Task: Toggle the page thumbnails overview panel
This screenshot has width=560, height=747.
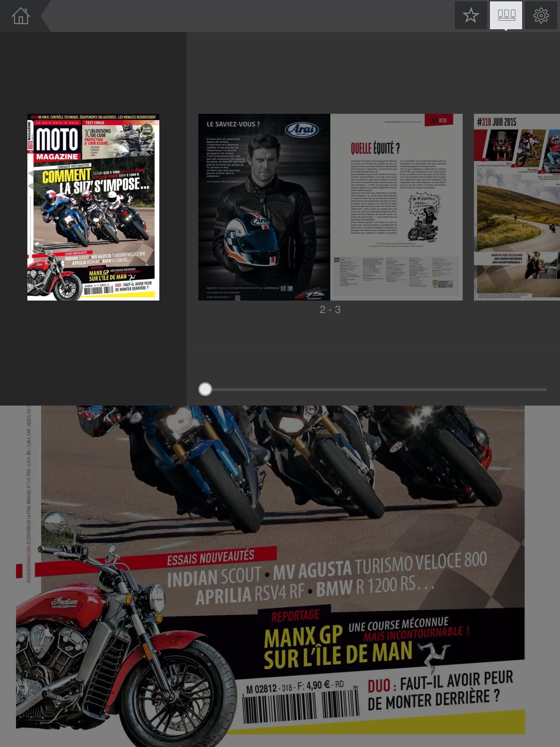Action: click(x=506, y=15)
